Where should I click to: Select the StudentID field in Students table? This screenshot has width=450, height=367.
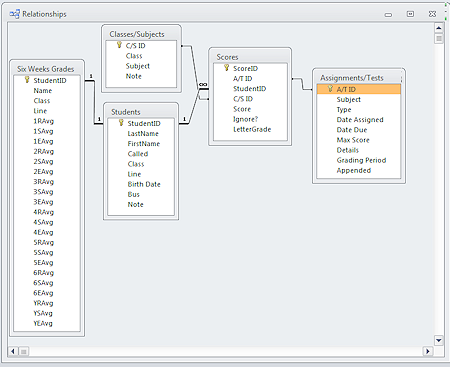[144, 123]
